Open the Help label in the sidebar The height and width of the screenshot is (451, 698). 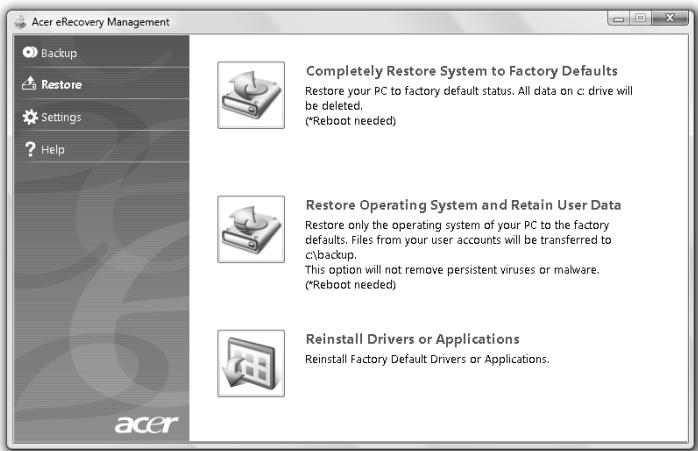pos(52,150)
